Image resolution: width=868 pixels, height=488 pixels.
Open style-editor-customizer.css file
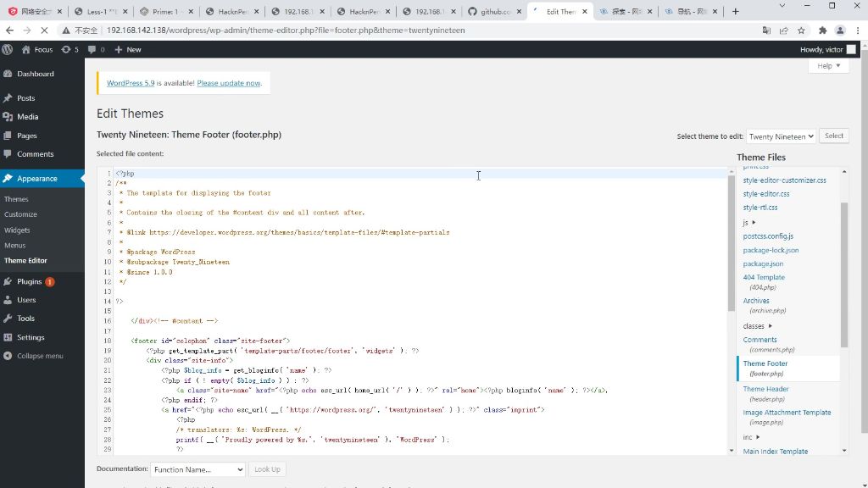(784, 180)
